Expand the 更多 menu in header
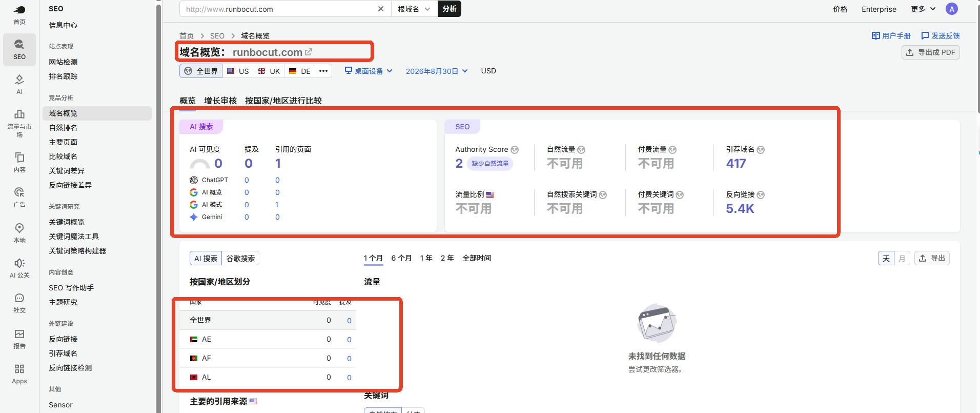This screenshot has width=980, height=413. [x=923, y=9]
